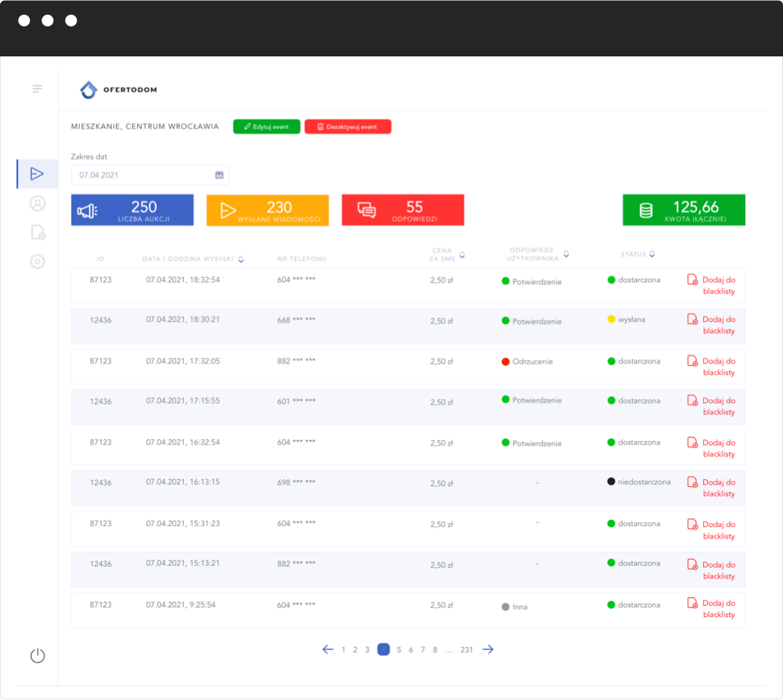Click the Ofertodom logo
The image size is (783, 700).
point(119,90)
